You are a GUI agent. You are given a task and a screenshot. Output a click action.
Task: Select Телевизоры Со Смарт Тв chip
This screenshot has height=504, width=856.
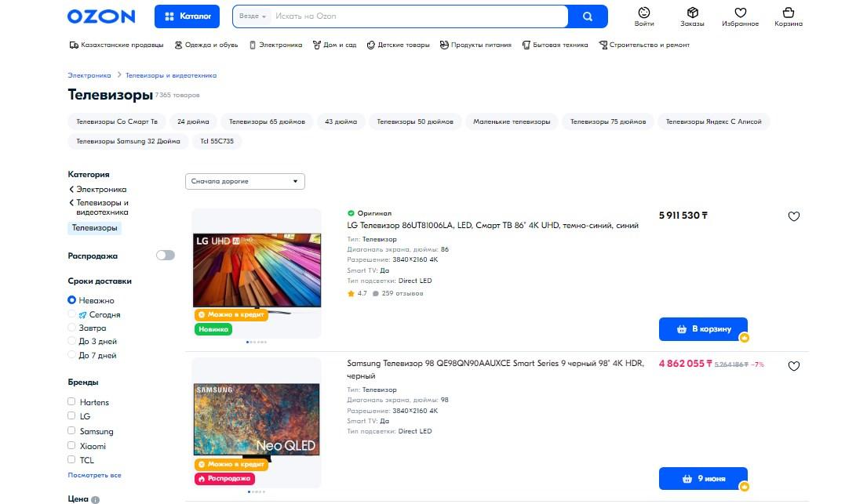(x=117, y=121)
